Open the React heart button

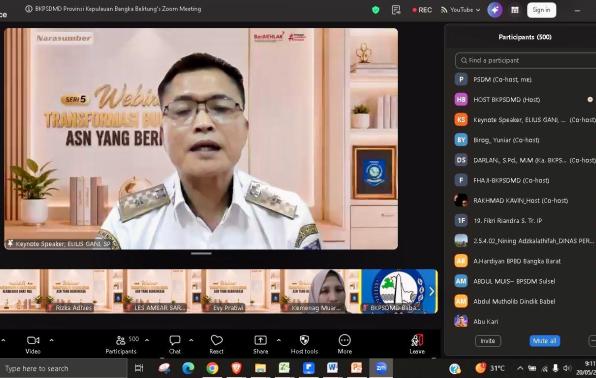point(217,345)
